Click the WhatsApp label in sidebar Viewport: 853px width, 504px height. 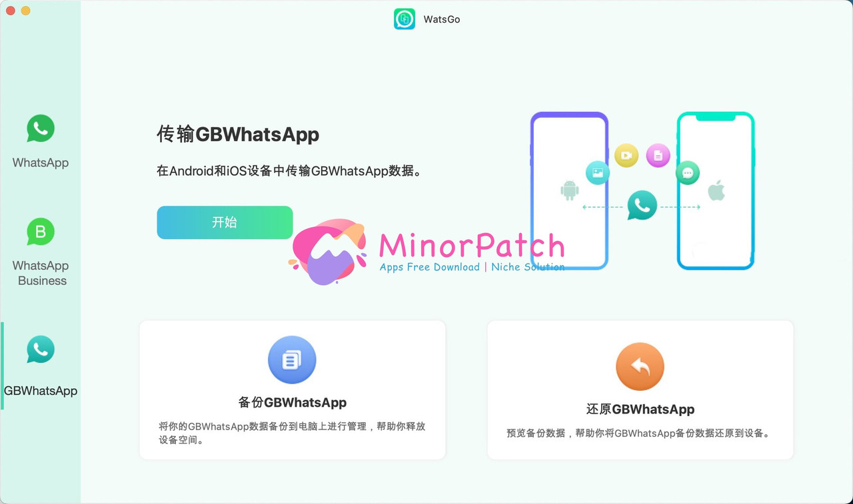point(41,162)
